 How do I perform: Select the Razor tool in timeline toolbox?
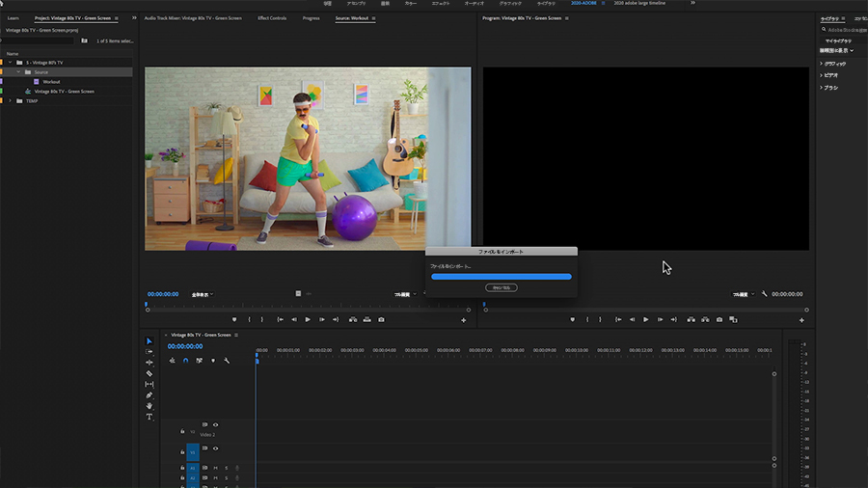point(149,373)
